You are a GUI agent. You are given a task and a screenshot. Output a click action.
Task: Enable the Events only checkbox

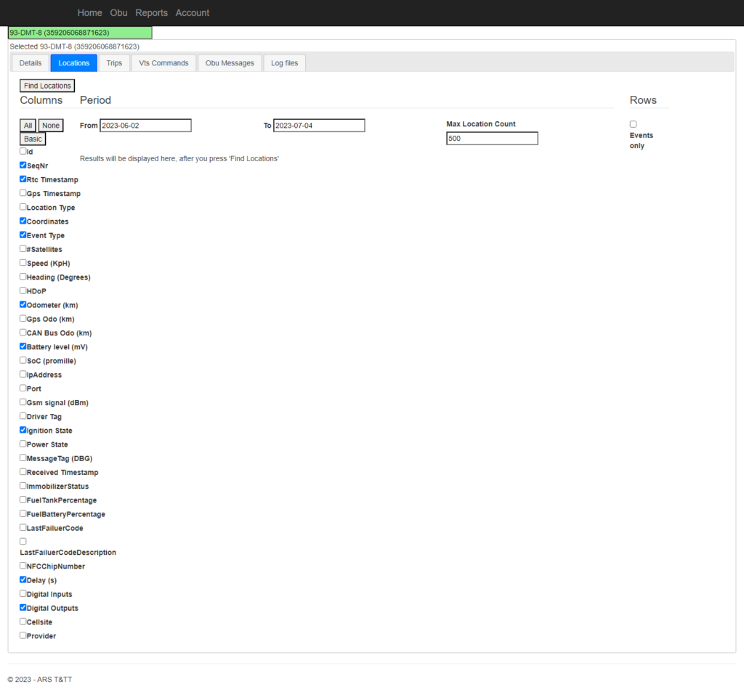pos(633,124)
